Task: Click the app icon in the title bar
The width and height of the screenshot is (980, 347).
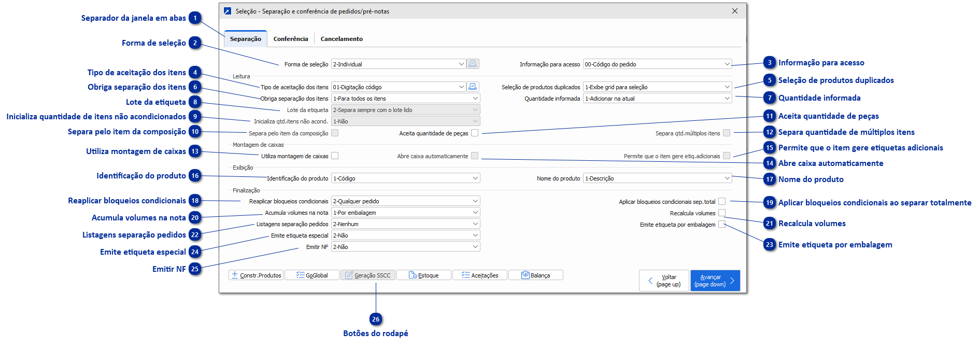Action: pos(228,11)
